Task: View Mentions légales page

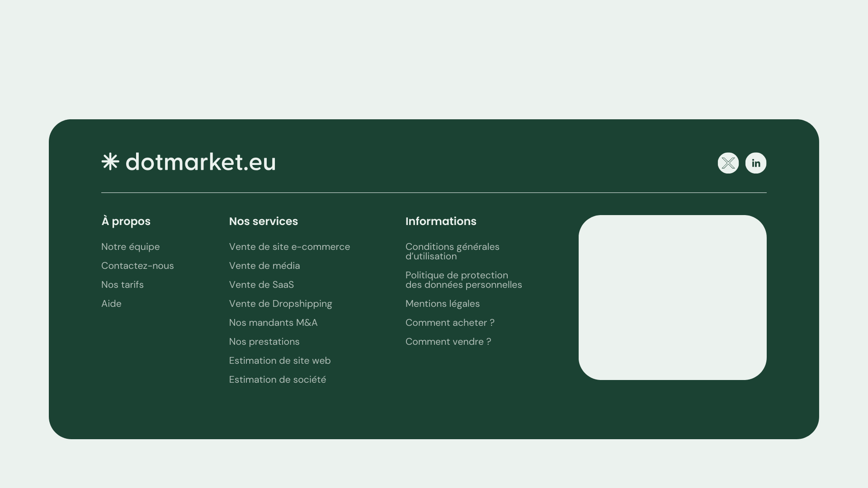Action: (x=442, y=304)
